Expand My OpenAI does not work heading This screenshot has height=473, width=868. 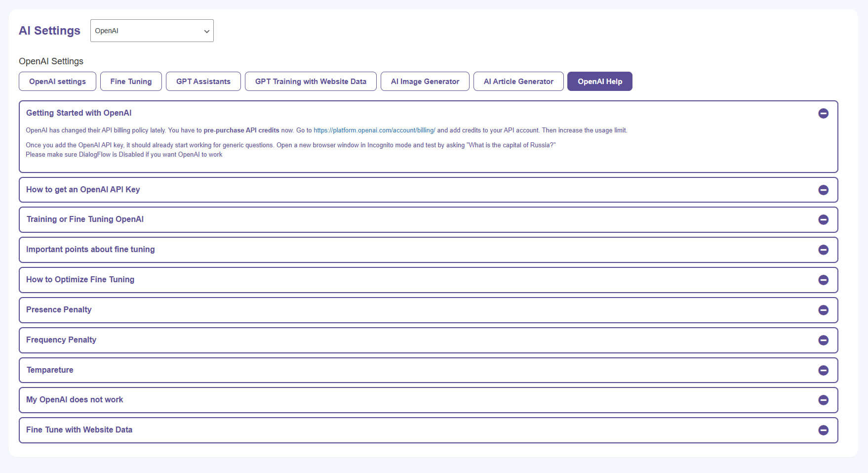click(x=75, y=399)
